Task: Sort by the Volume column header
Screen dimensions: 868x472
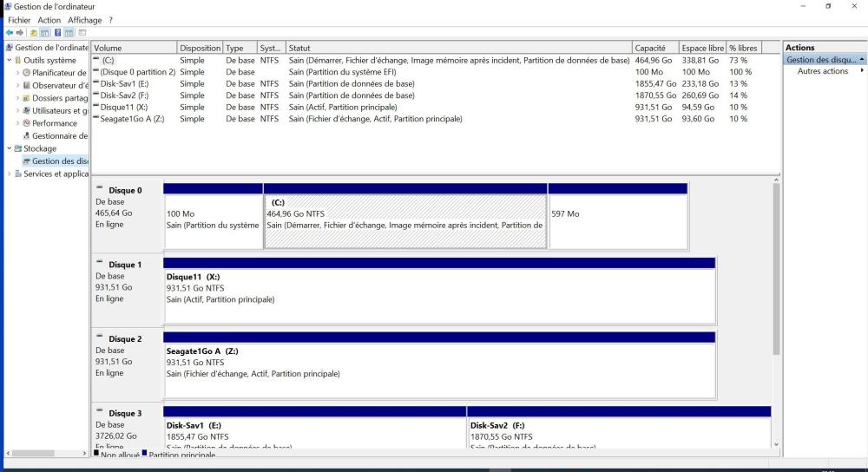Action: [134, 48]
